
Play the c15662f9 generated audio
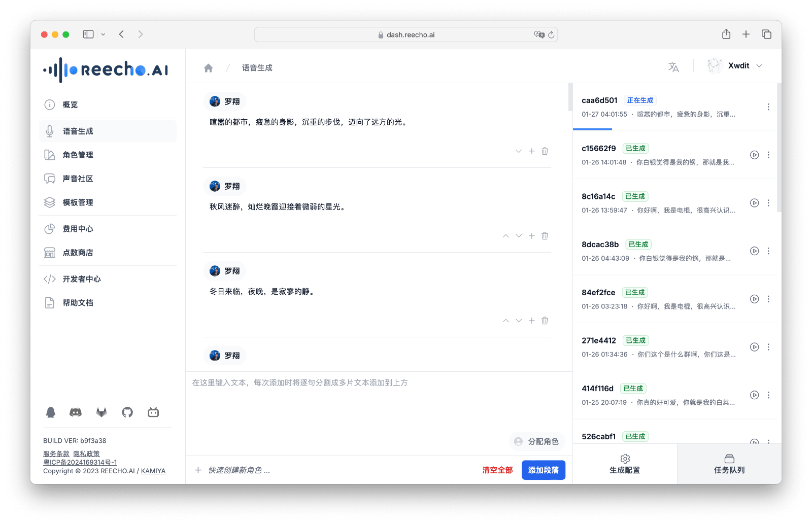(754, 155)
